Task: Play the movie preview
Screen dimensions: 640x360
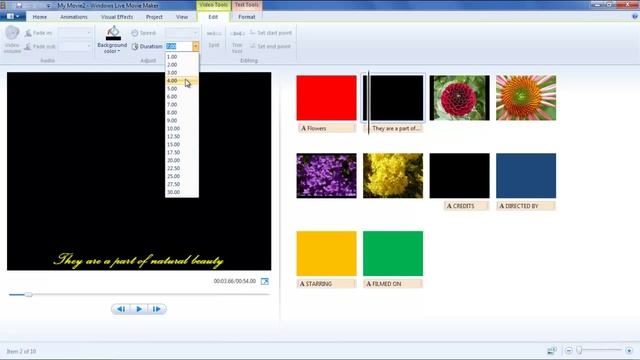Action: [x=139, y=309]
